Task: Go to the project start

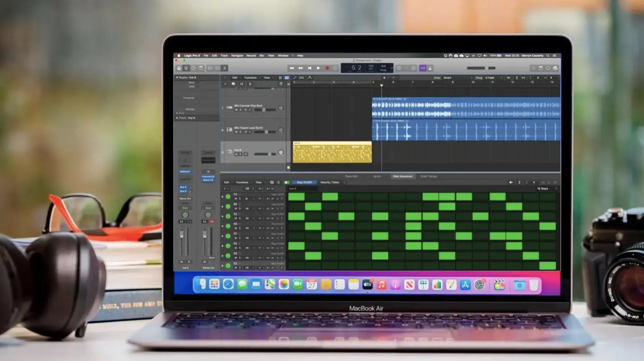Action: [x=309, y=68]
